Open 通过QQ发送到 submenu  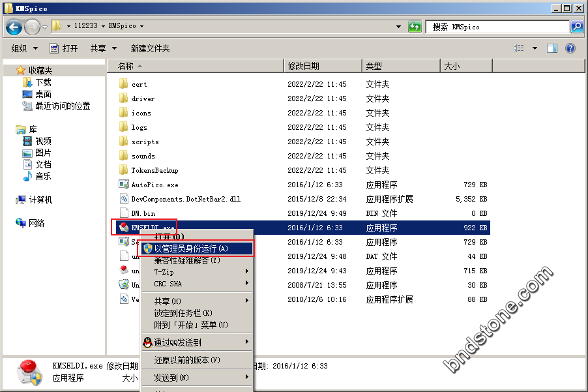197,342
